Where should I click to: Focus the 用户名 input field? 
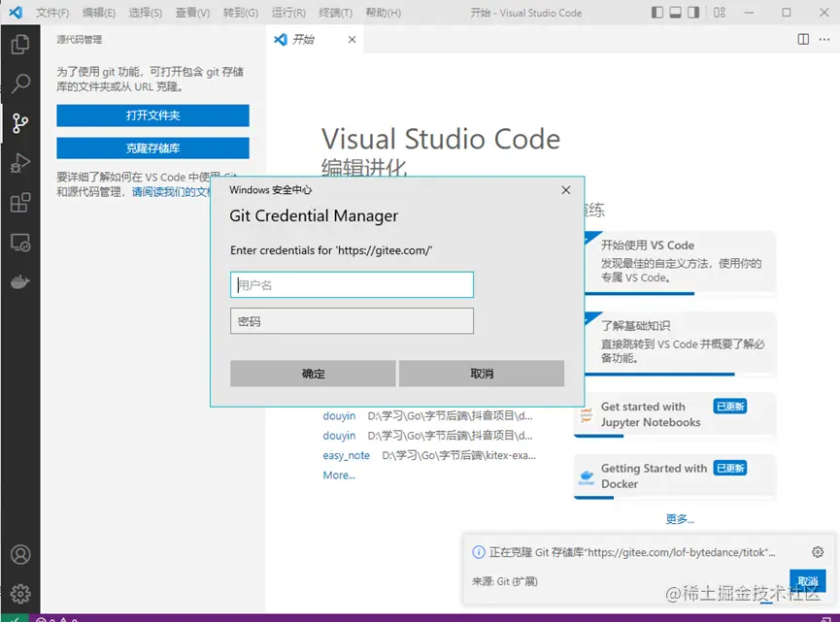(x=352, y=284)
